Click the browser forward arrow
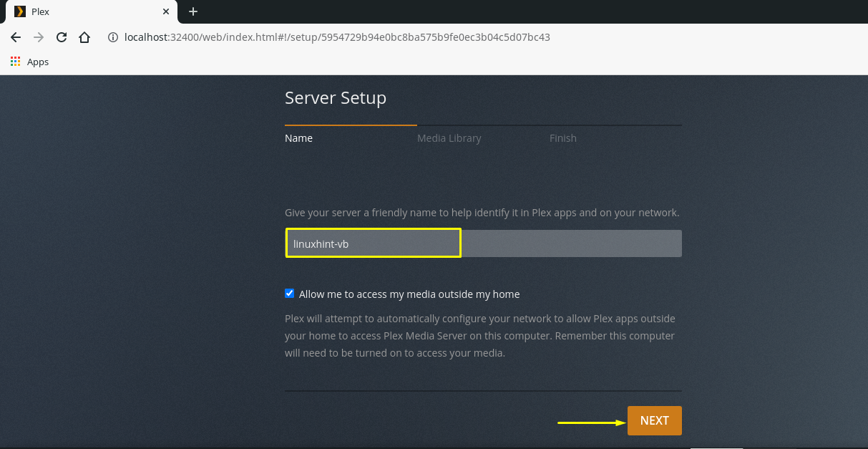 [x=39, y=37]
